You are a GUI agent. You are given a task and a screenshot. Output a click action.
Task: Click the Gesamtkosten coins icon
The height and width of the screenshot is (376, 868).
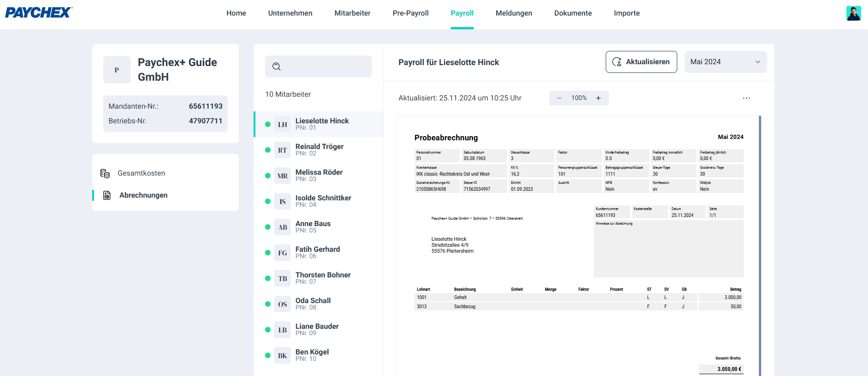coord(105,173)
